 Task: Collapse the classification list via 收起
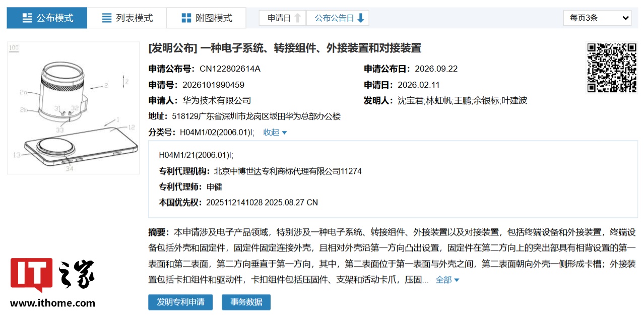click(275, 133)
